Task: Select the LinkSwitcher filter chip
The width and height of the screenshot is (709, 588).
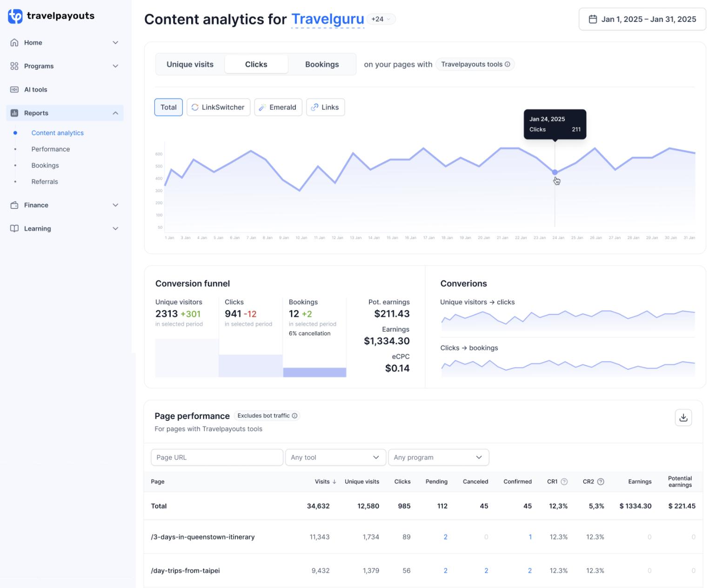Action: pos(218,107)
